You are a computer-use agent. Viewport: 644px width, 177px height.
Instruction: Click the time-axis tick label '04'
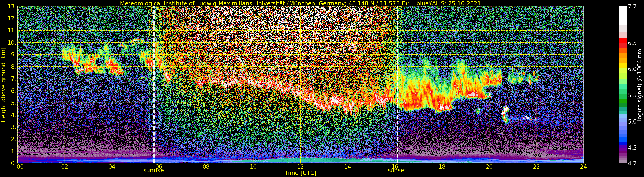(x=112, y=167)
